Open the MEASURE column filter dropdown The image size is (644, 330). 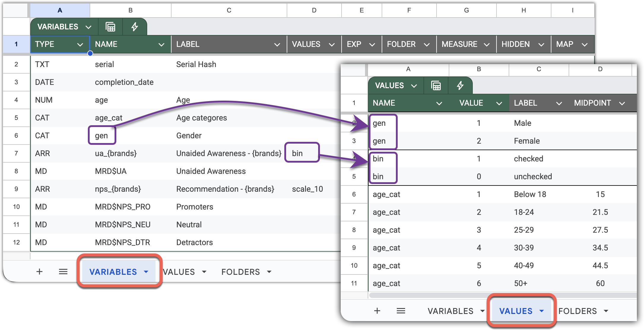pyautogui.click(x=487, y=44)
